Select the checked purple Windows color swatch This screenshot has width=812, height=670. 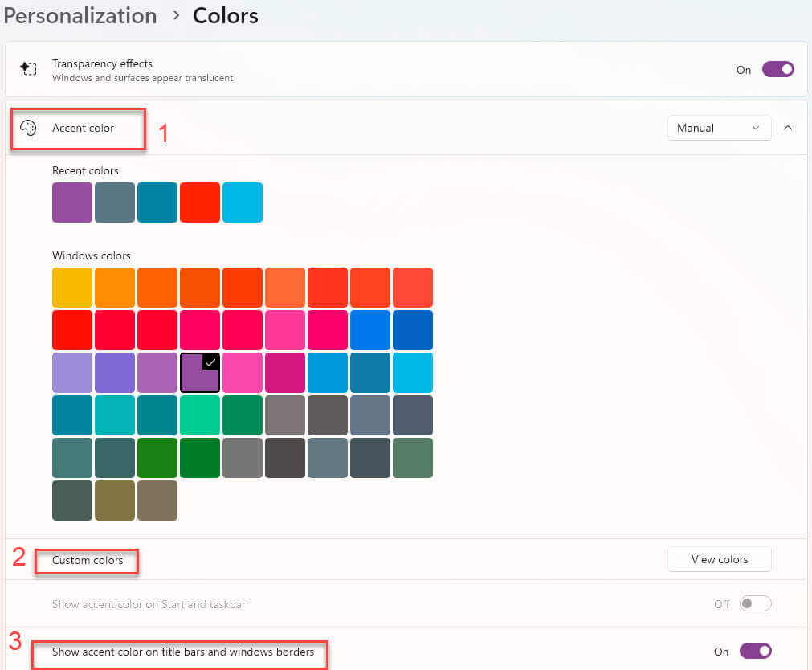point(200,373)
